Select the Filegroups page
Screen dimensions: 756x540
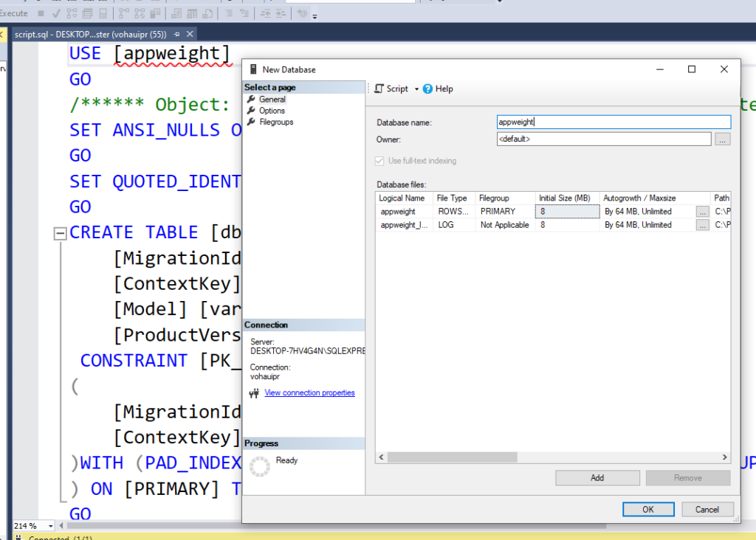tap(275, 122)
